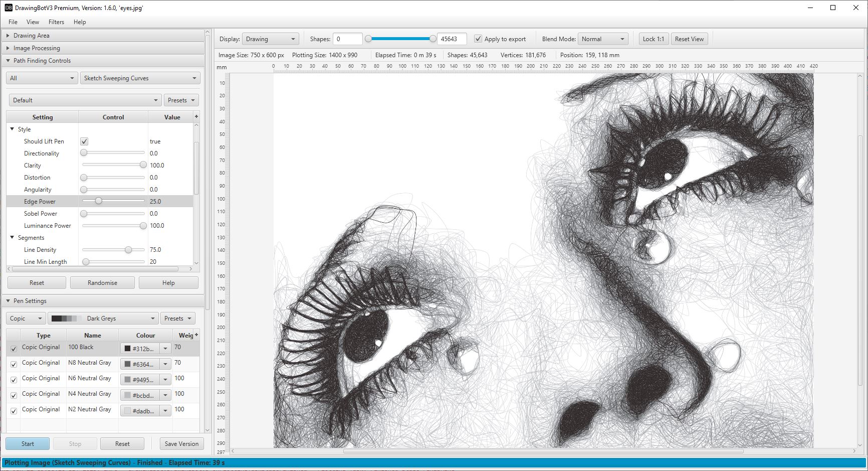Click Reset button next to Stop
This screenshot has height=471, width=868.
tap(122, 443)
